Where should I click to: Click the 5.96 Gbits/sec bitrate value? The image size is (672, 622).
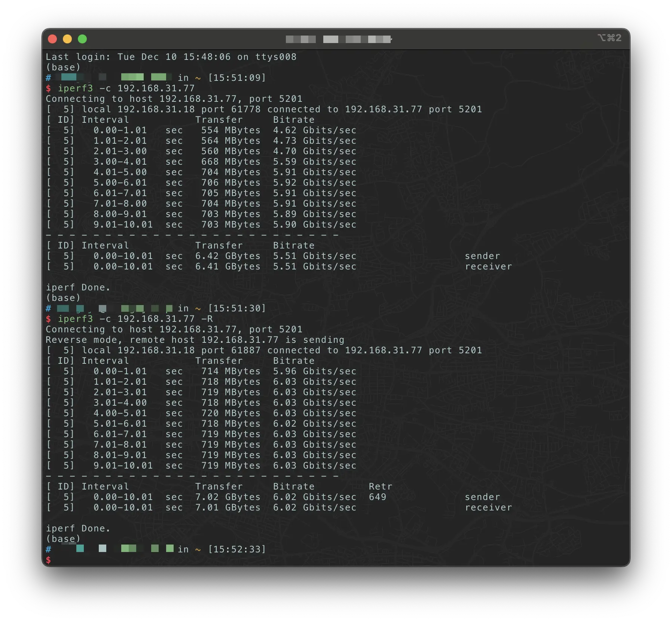click(314, 371)
